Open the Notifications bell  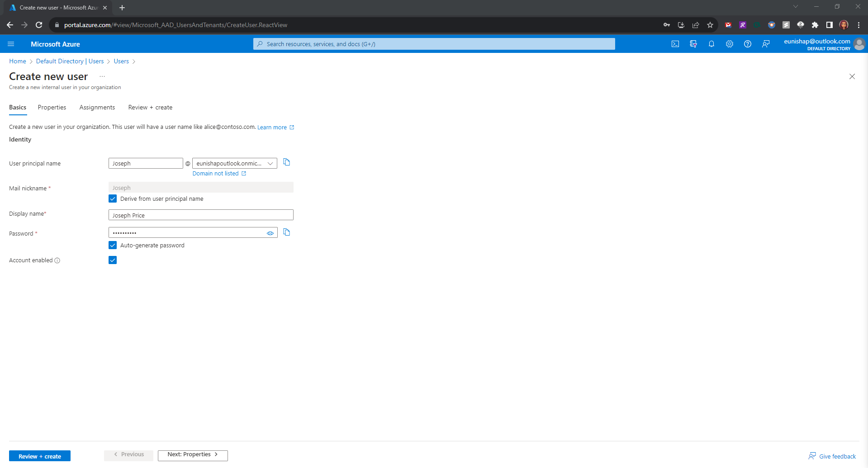tap(711, 44)
